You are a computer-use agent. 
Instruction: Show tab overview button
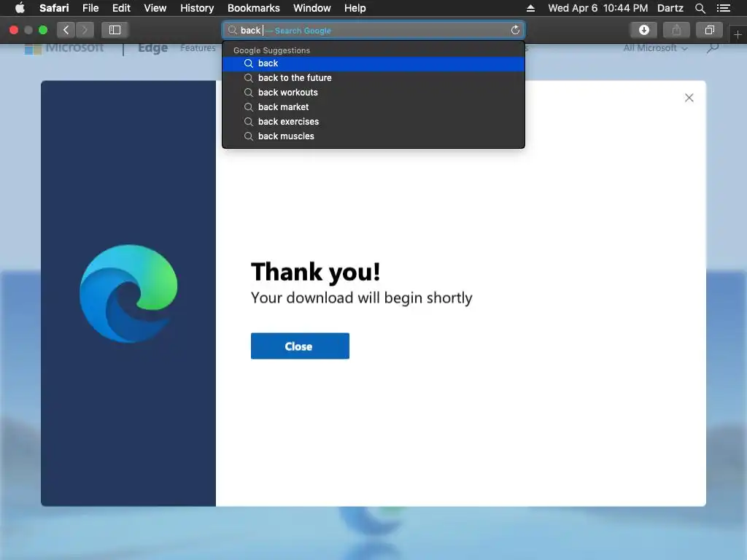point(709,30)
